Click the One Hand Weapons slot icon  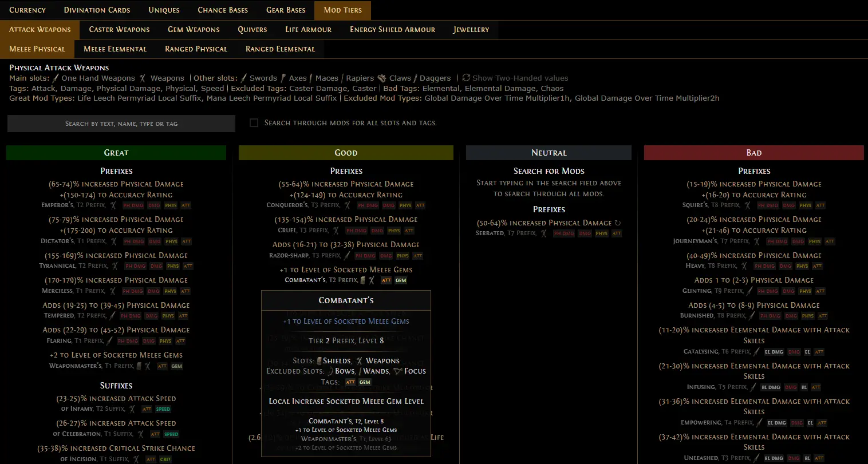[56, 78]
